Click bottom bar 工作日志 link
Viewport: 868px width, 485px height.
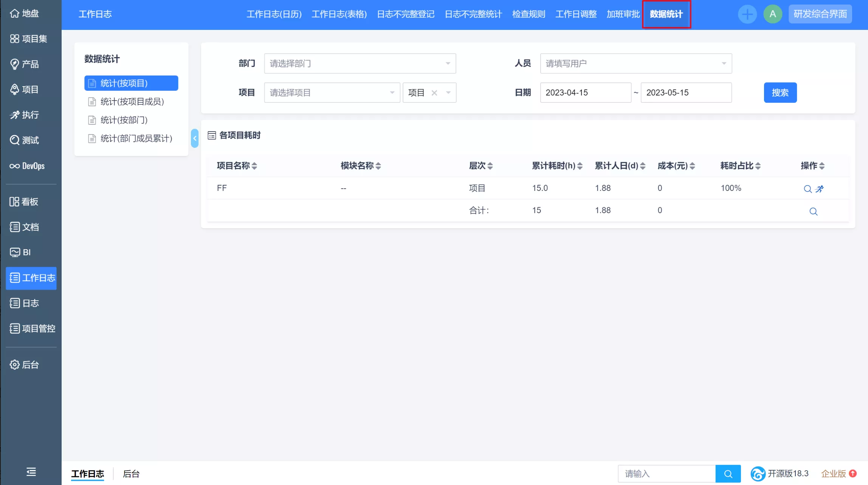[88, 474]
